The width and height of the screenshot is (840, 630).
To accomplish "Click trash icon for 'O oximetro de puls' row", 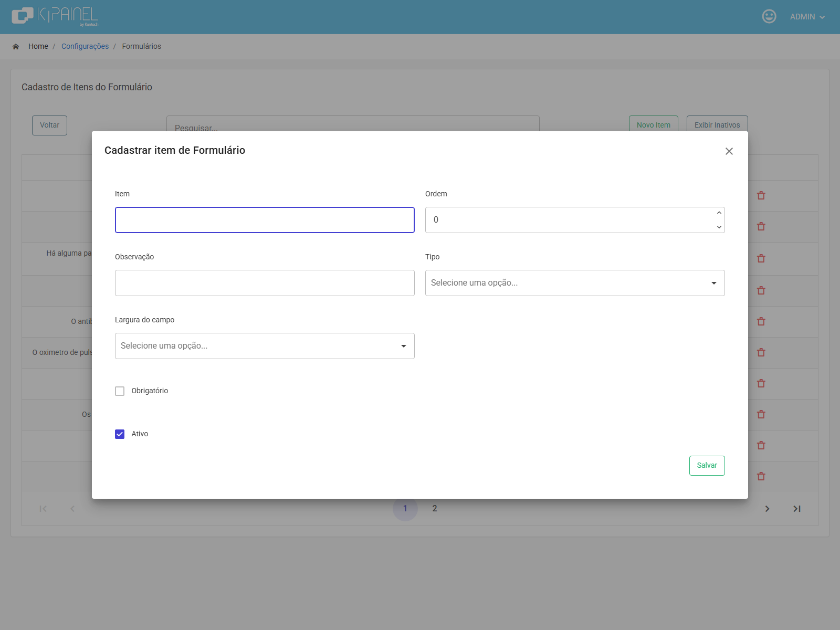I will (761, 352).
